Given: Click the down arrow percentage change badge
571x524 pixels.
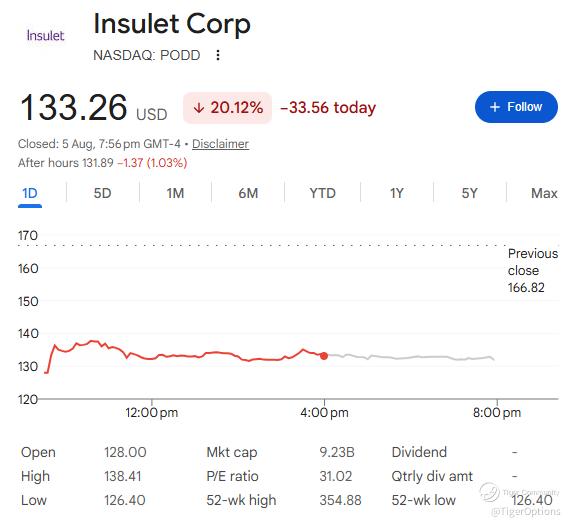Looking at the screenshot, I should tap(228, 108).
